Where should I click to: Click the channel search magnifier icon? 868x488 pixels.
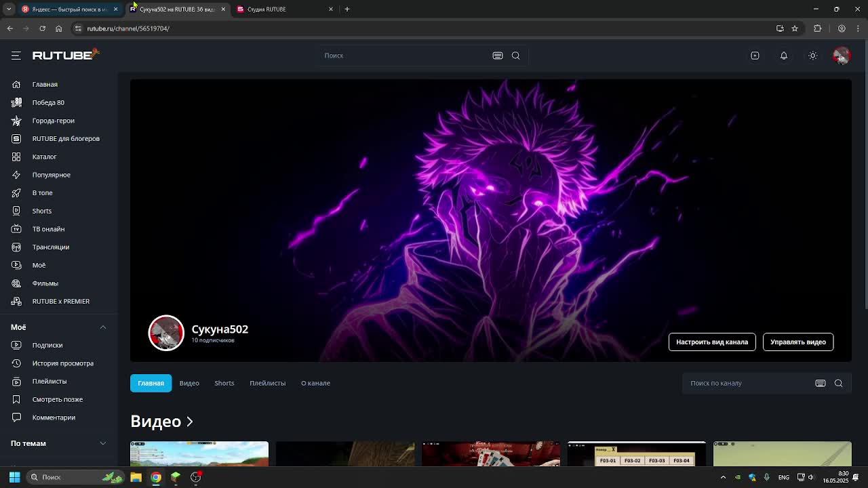(x=839, y=383)
